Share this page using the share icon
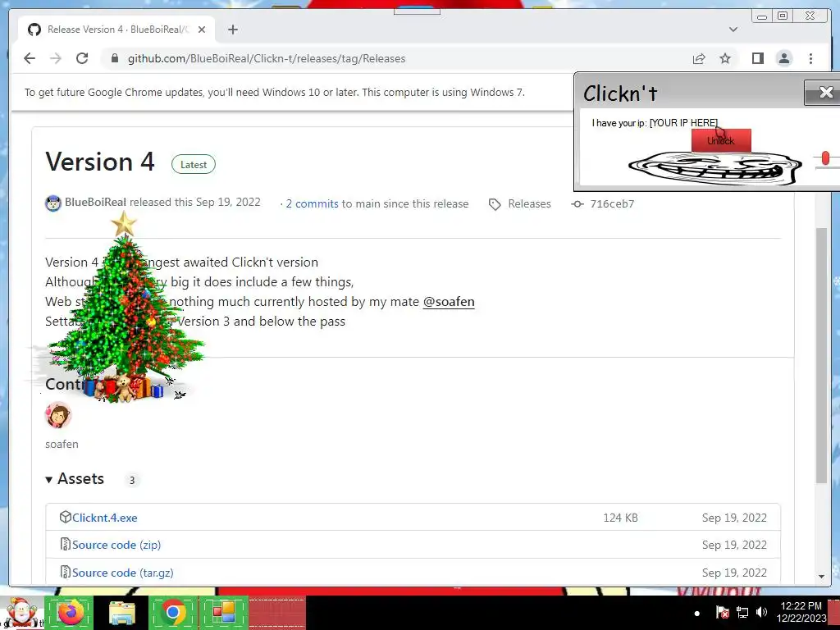Viewport: 840px width, 630px height. click(x=699, y=58)
